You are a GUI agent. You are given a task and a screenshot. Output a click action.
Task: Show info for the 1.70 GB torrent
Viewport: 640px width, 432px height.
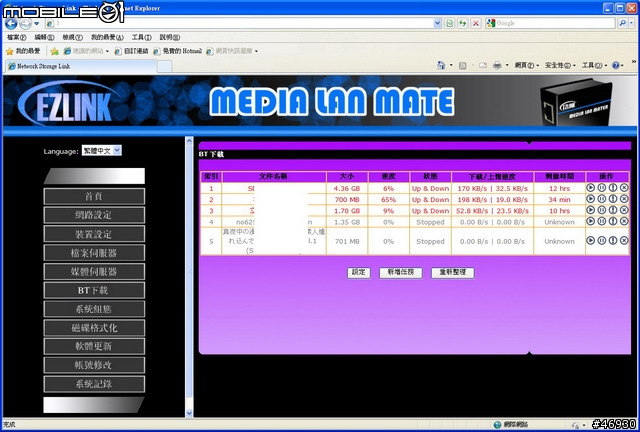[613, 210]
